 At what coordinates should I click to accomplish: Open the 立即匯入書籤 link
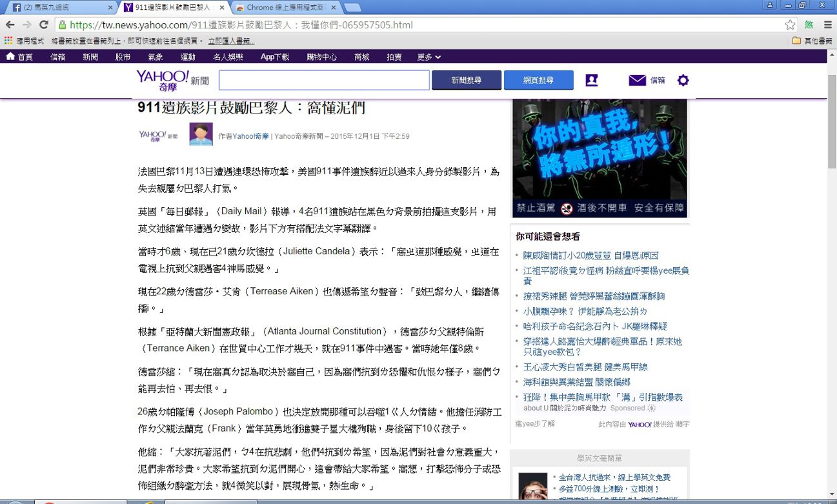click(231, 41)
